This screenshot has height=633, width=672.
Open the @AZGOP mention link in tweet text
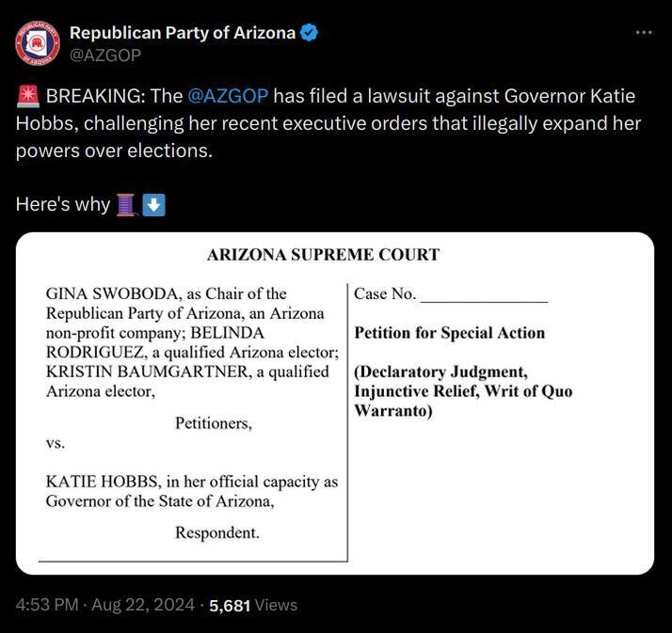coord(228,96)
